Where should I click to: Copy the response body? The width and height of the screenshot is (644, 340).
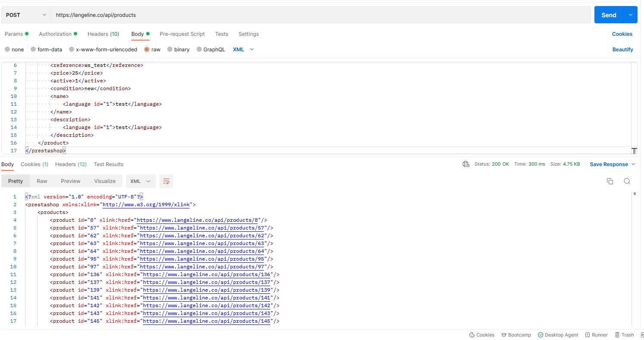(x=610, y=181)
